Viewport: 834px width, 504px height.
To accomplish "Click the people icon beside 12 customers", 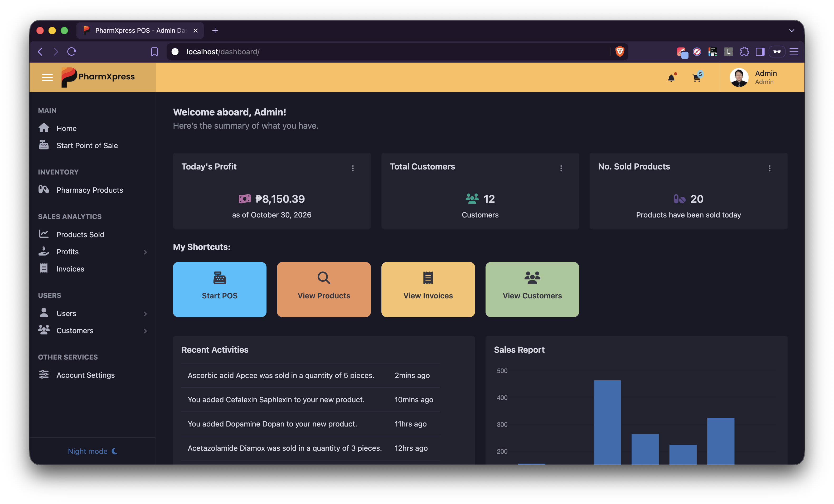I will click(472, 199).
